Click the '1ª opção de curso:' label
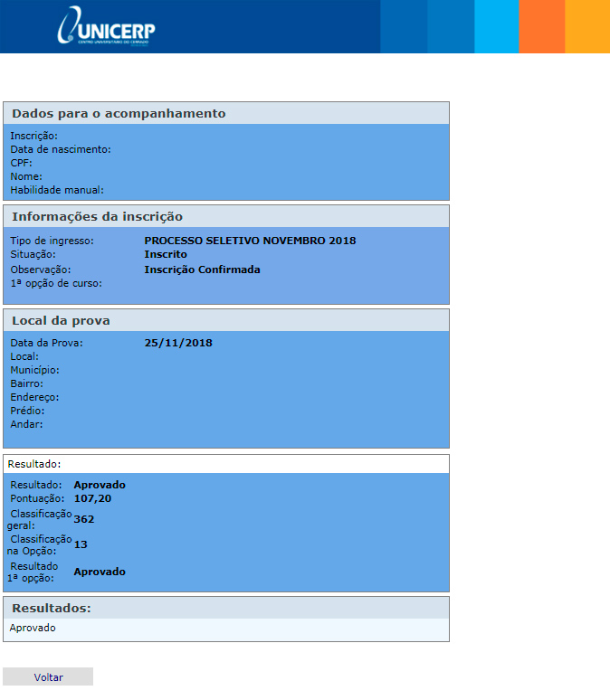 click(x=56, y=283)
